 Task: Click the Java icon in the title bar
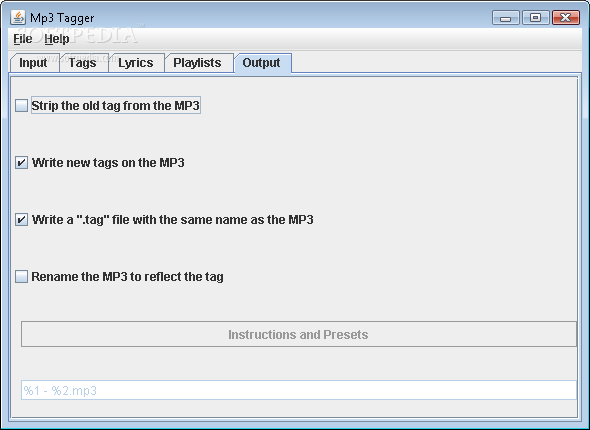pos(18,17)
